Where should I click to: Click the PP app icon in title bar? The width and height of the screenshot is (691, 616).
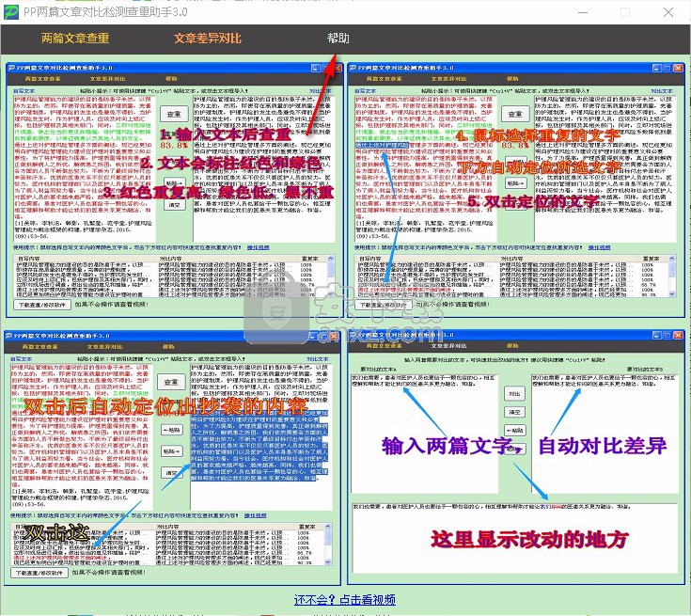(11, 12)
